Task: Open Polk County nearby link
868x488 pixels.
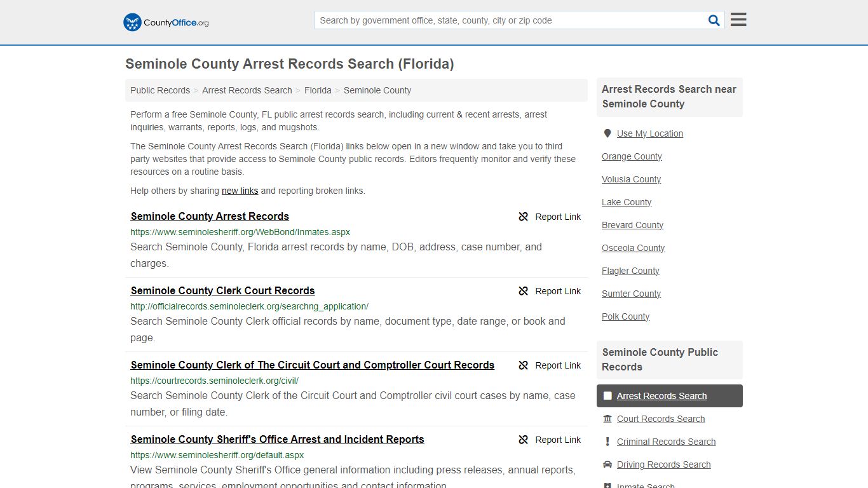Action: [625, 316]
